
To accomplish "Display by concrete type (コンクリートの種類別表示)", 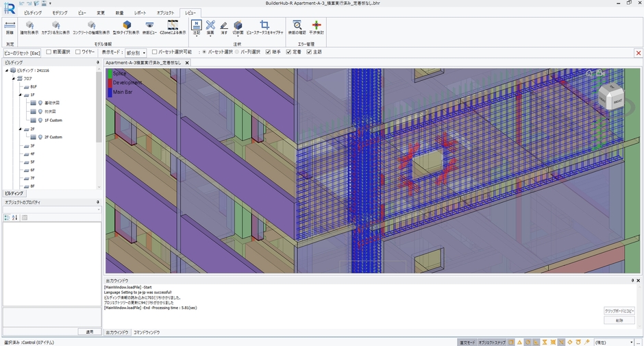I will pos(91,27).
